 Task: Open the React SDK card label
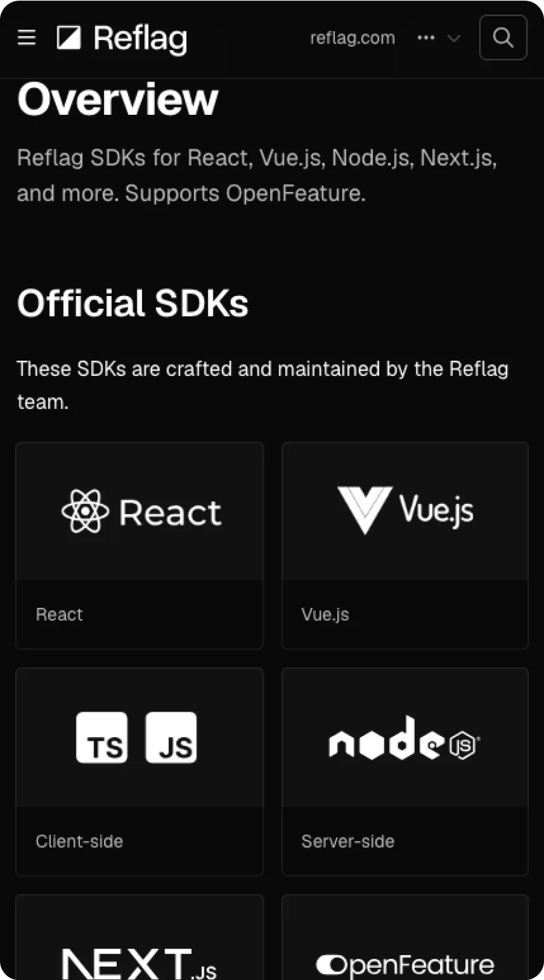coord(59,614)
